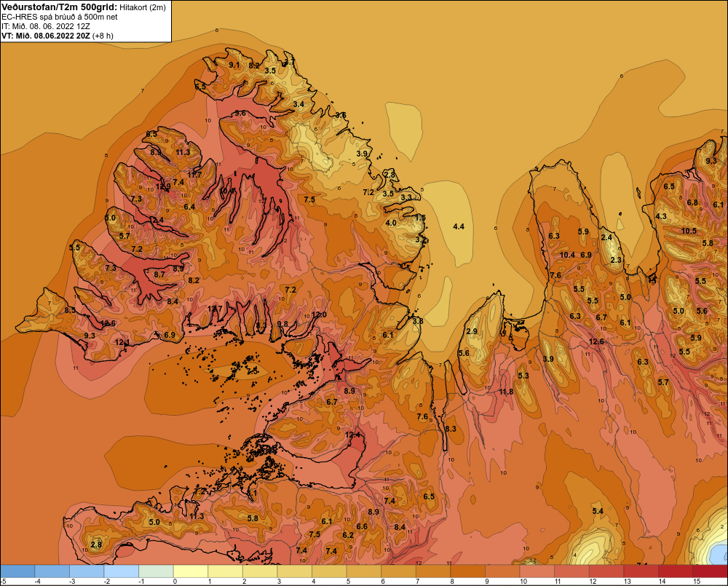Select the "1.5" temperature value

[420, 218]
